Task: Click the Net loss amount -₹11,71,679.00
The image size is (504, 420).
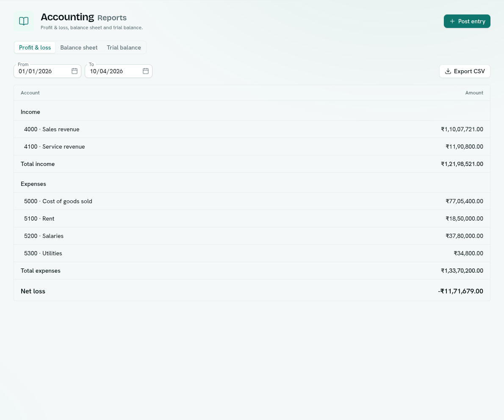Action: click(x=460, y=291)
